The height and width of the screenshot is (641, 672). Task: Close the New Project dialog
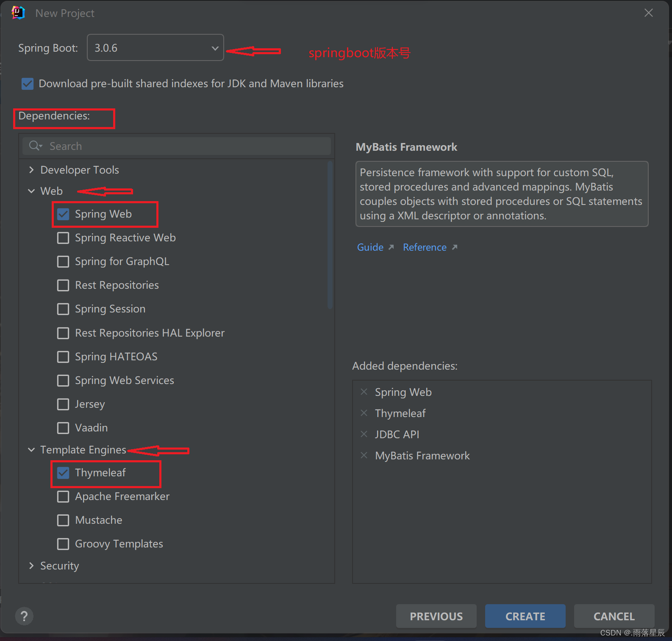click(649, 13)
